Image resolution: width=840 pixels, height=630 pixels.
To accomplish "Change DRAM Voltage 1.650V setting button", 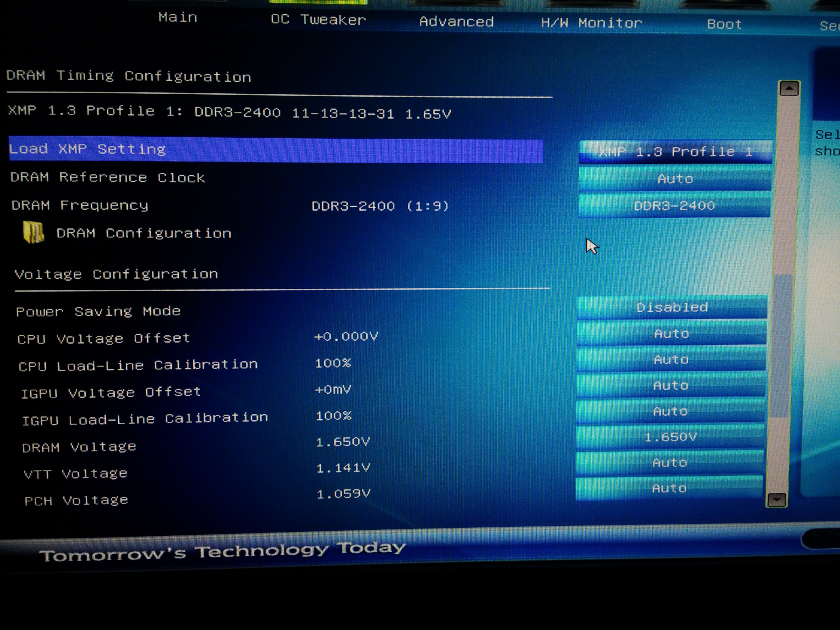I will 670,437.
